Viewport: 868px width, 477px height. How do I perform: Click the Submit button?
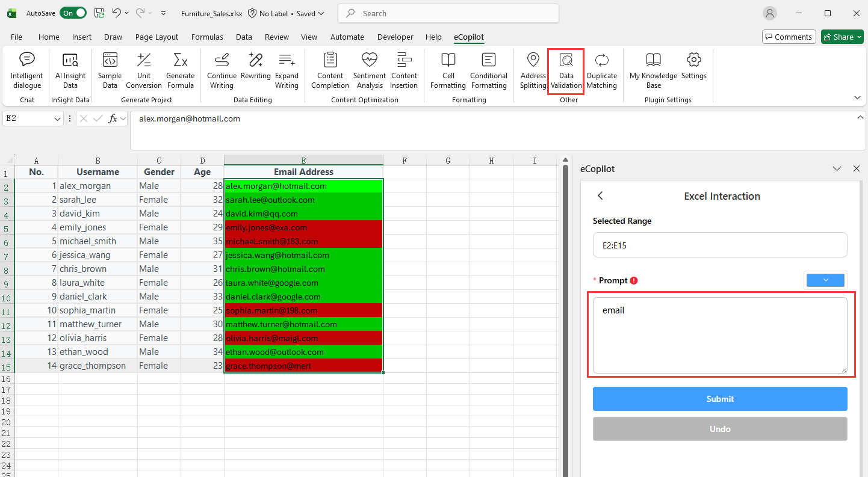(x=720, y=398)
